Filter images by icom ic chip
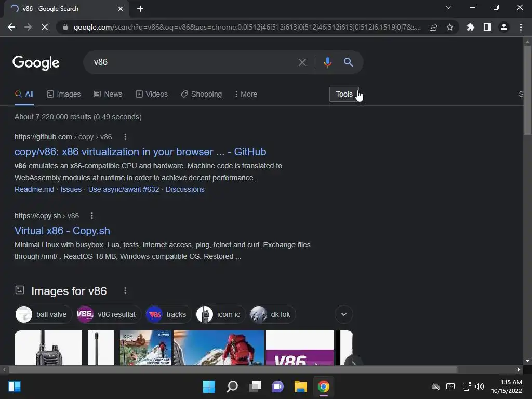Viewport: 532px width, 399px height. click(220, 314)
